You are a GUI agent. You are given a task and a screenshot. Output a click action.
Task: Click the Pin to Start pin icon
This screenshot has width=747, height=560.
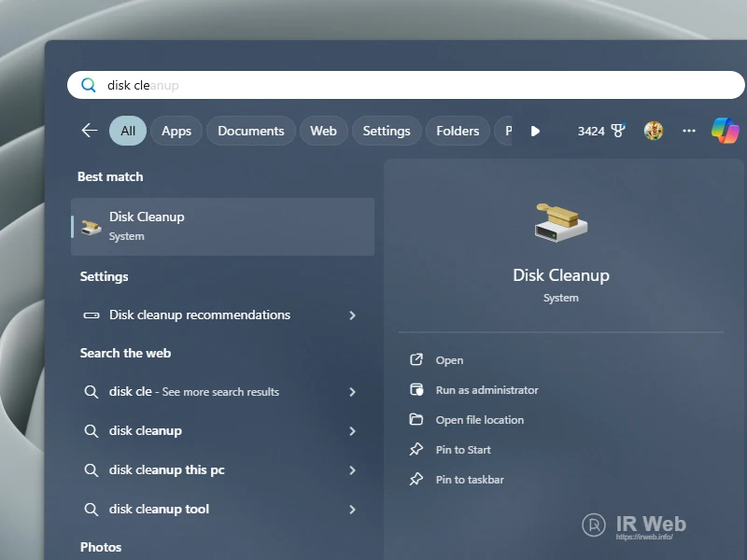(416, 450)
